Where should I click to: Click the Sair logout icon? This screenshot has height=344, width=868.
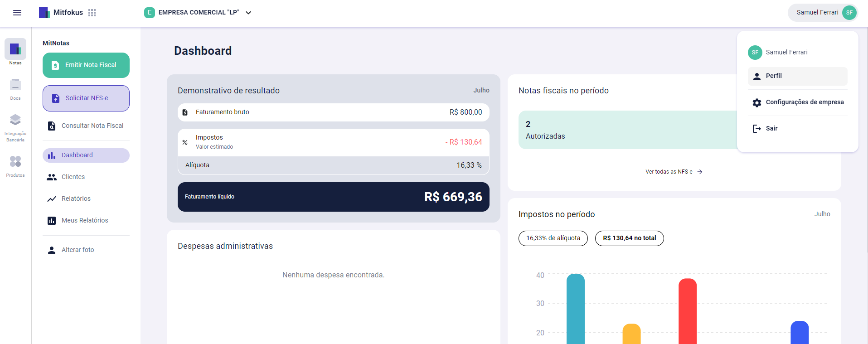[757, 129]
